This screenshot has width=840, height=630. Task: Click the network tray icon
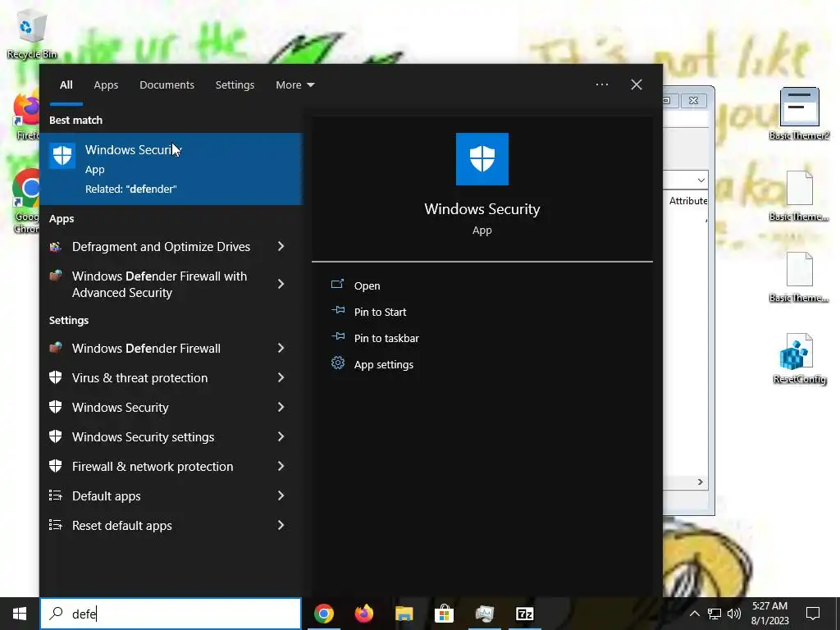pos(714,614)
